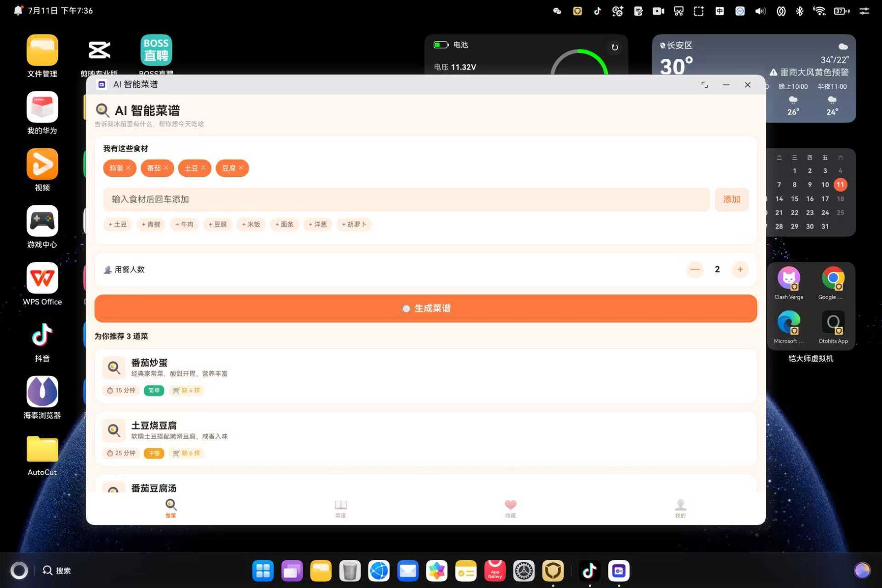This screenshot has height=588, width=882.
Task: Add suggested ingredient 胡萝卜
Action: tap(354, 224)
